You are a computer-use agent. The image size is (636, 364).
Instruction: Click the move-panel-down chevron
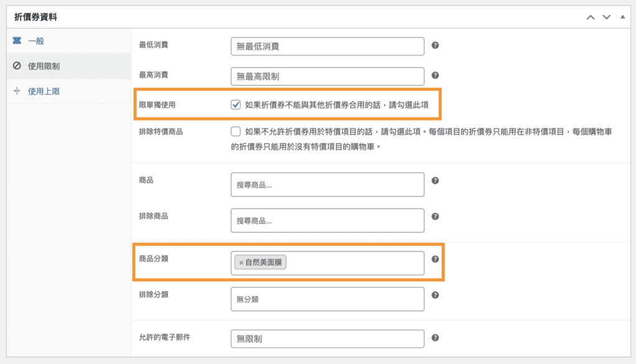[607, 17]
